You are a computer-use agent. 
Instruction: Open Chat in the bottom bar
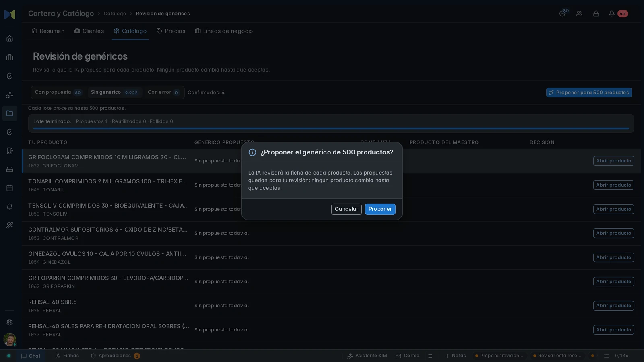pos(31,356)
